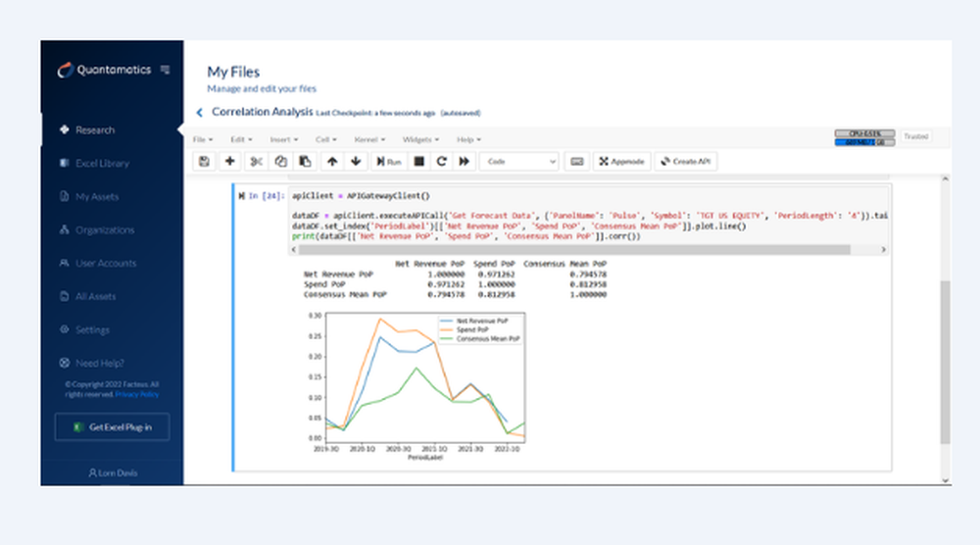Copy selected cells icon
This screenshot has height=545, width=980.
pos(280,162)
